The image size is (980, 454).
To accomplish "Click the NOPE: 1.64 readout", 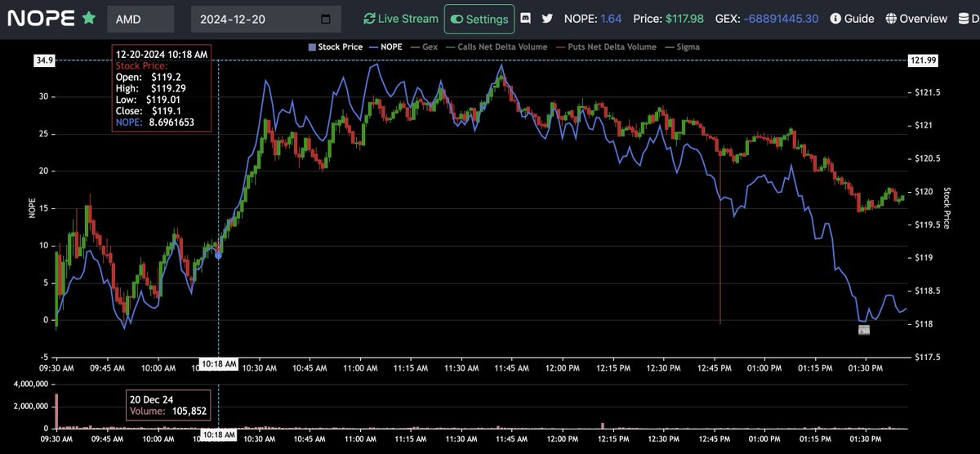I will click(x=592, y=18).
